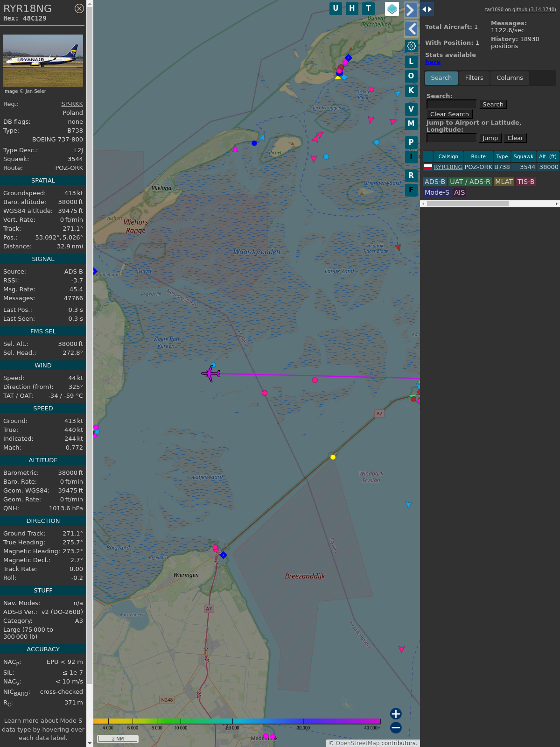This screenshot has width=560, height=747.
Task: Toggle the V map button
Action: coord(411,109)
